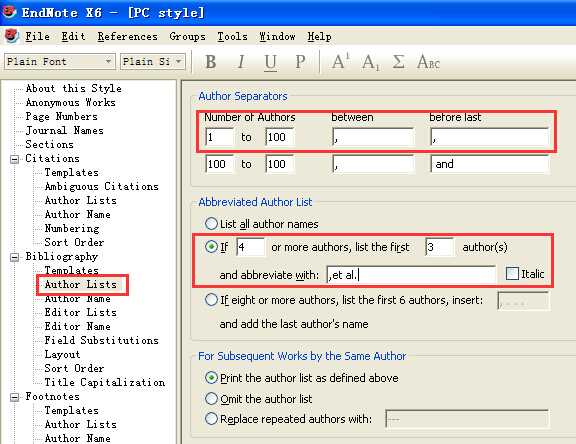Select If 4 or more authors option
The height and width of the screenshot is (444, 576).
point(211,246)
